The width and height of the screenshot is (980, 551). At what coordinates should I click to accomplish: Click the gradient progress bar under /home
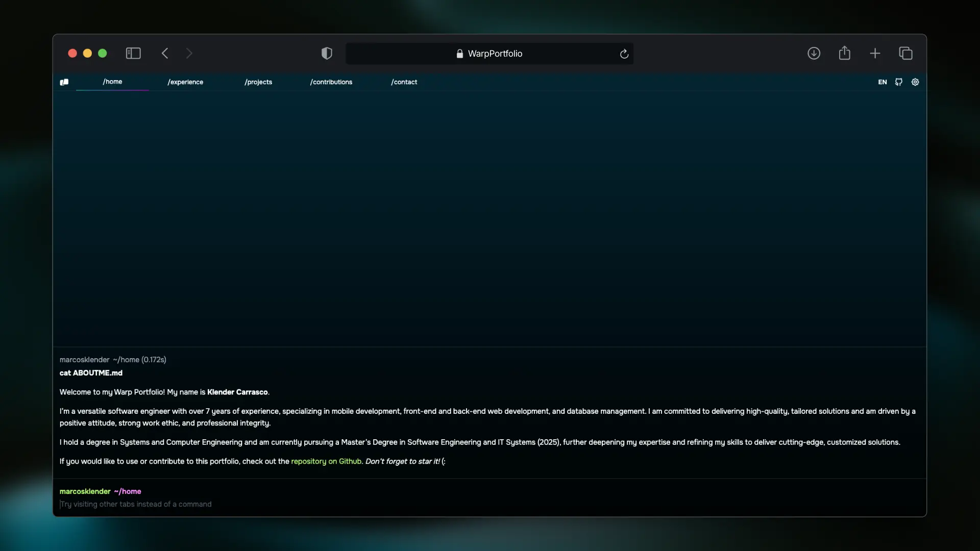pos(112,90)
